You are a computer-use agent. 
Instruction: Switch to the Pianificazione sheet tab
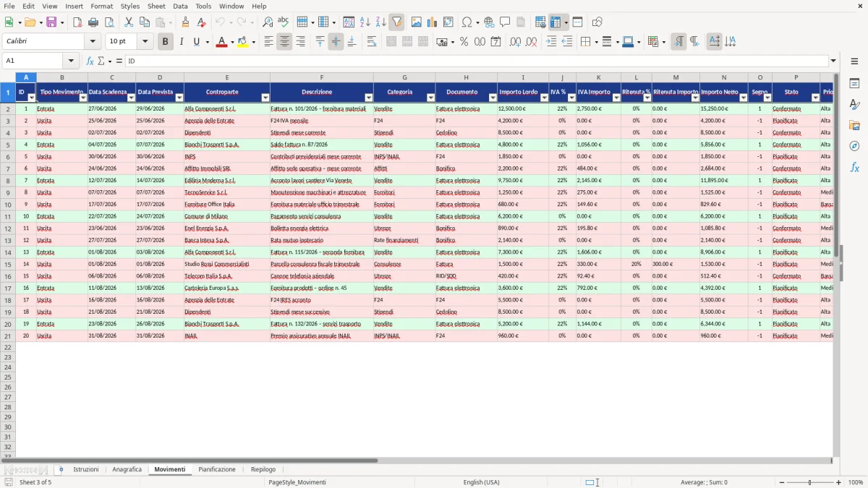217,469
